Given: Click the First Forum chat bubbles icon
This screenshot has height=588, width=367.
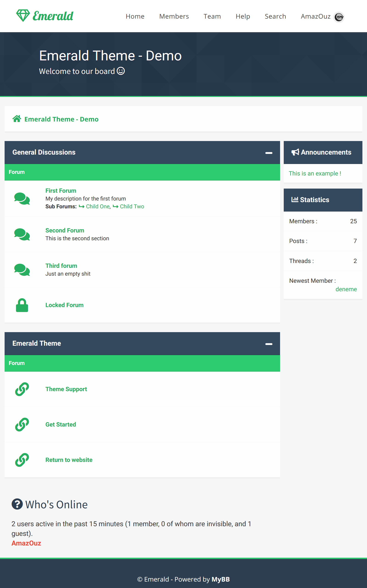Looking at the screenshot, I should pos(22,198).
